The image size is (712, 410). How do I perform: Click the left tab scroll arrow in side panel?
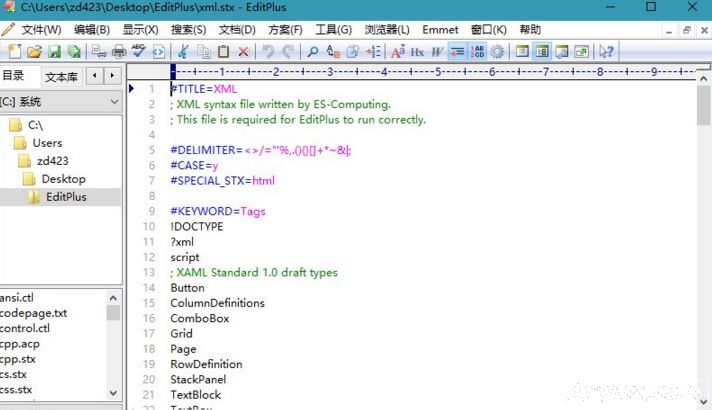point(94,75)
